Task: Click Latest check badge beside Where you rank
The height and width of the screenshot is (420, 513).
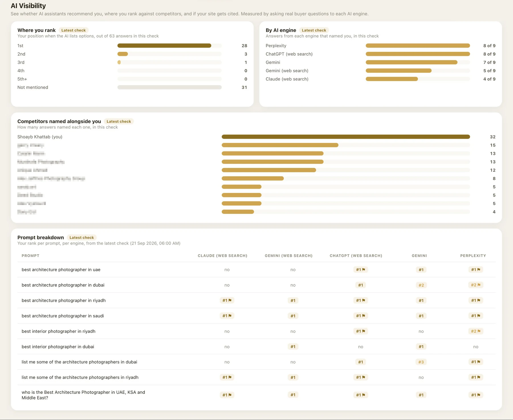Action: point(74,30)
